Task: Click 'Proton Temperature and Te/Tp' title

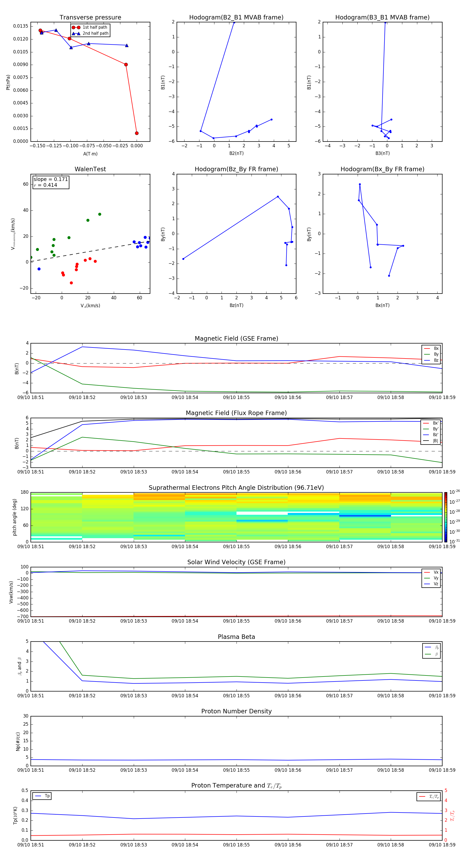Action: click(236, 786)
